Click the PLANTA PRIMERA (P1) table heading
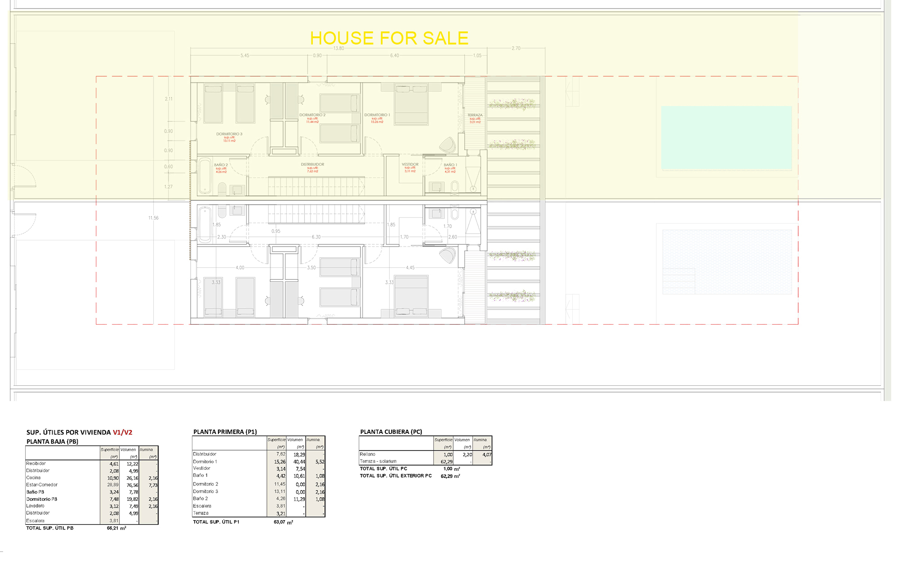The image size is (899, 588). click(x=225, y=432)
